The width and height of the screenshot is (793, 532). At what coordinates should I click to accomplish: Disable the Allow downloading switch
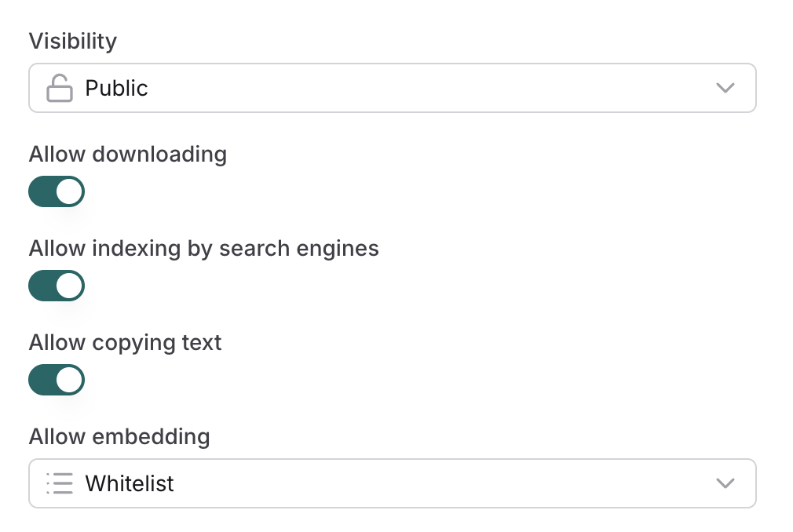pyautogui.click(x=57, y=191)
